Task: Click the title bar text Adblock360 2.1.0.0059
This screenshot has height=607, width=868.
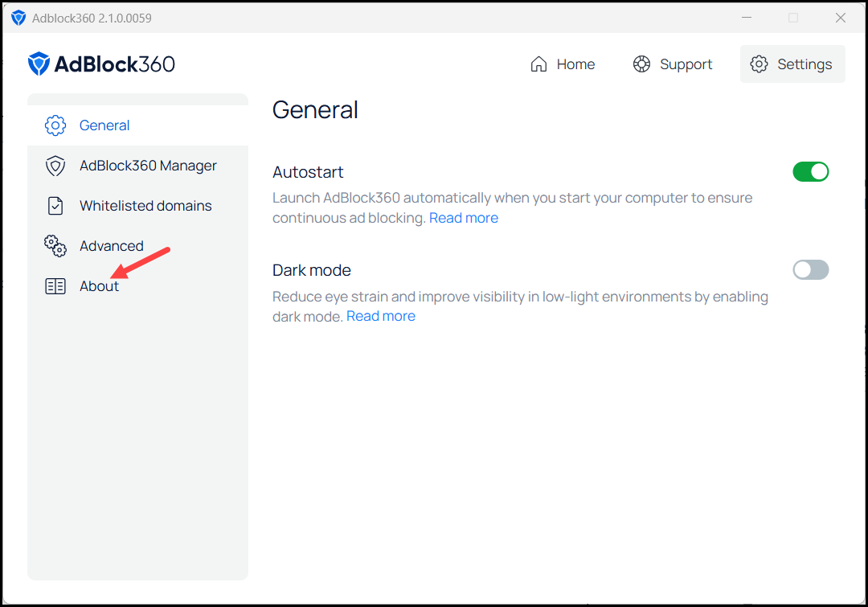Action: pyautogui.click(x=92, y=18)
